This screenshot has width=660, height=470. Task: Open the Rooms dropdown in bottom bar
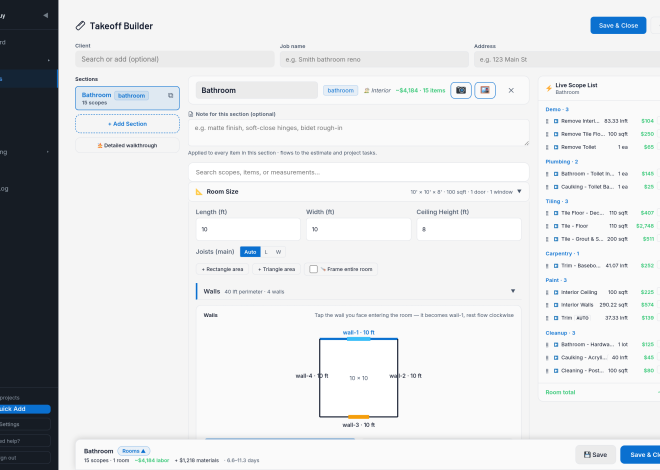134,451
